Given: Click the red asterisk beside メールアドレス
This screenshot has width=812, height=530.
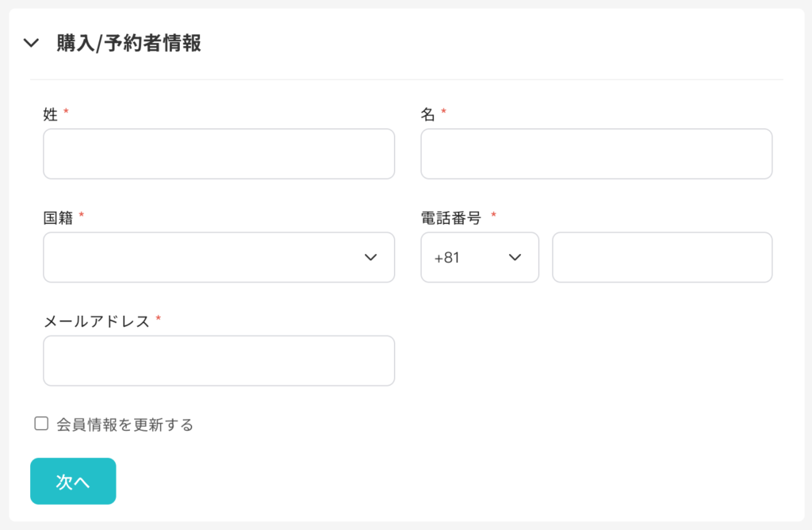Looking at the screenshot, I should coord(160,319).
